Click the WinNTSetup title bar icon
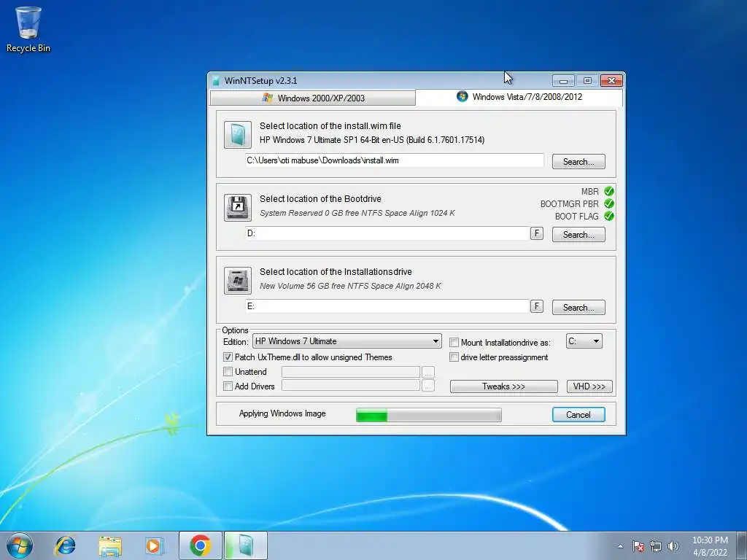This screenshot has height=560, width=747. tap(216, 80)
